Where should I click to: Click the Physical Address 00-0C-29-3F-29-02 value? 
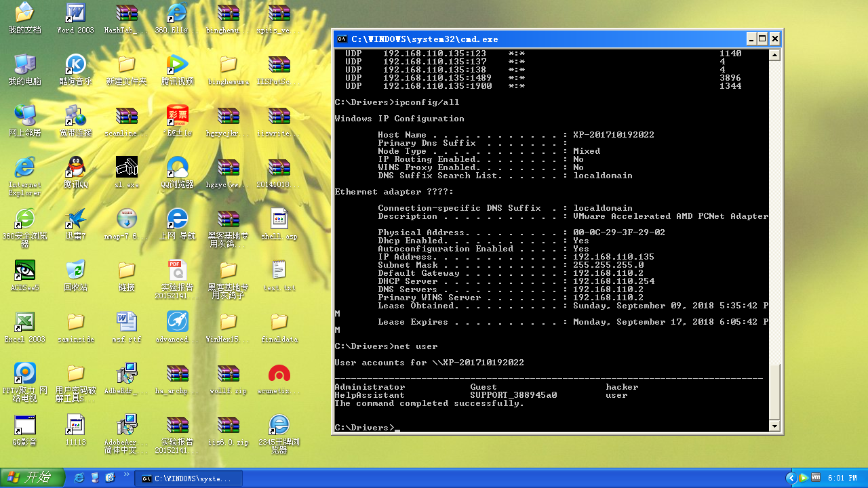point(619,232)
